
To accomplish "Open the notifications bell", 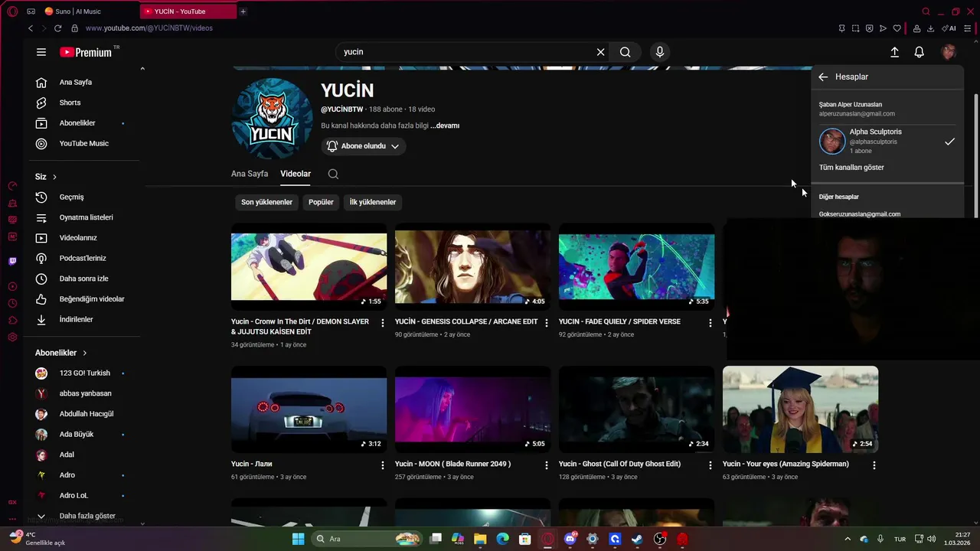I will coord(920,52).
